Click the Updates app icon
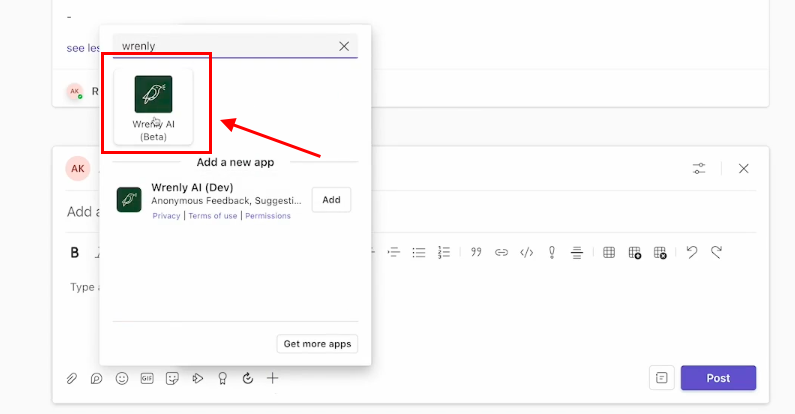The image size is (795, 414). [x=247, y=379]
